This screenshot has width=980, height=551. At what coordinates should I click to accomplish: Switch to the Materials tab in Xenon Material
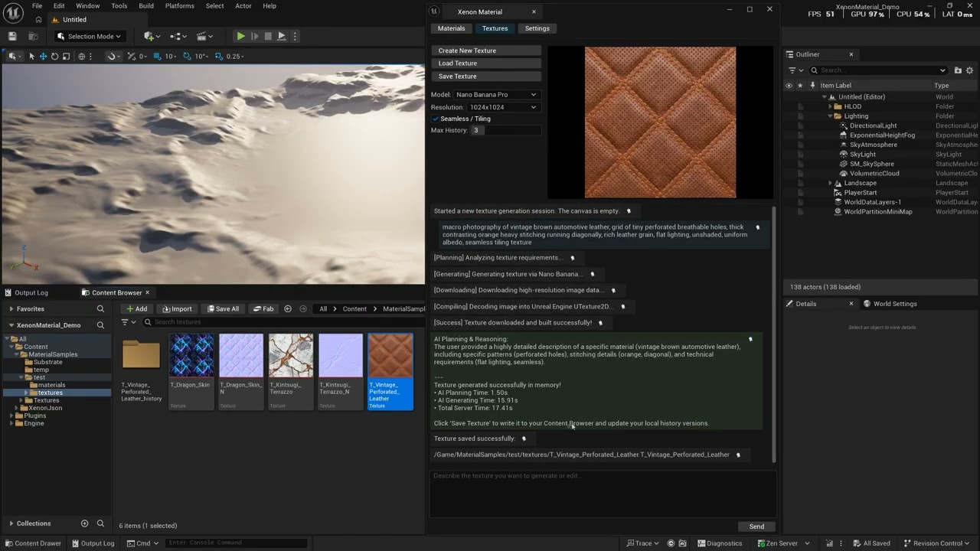click(x=451, y=28)
